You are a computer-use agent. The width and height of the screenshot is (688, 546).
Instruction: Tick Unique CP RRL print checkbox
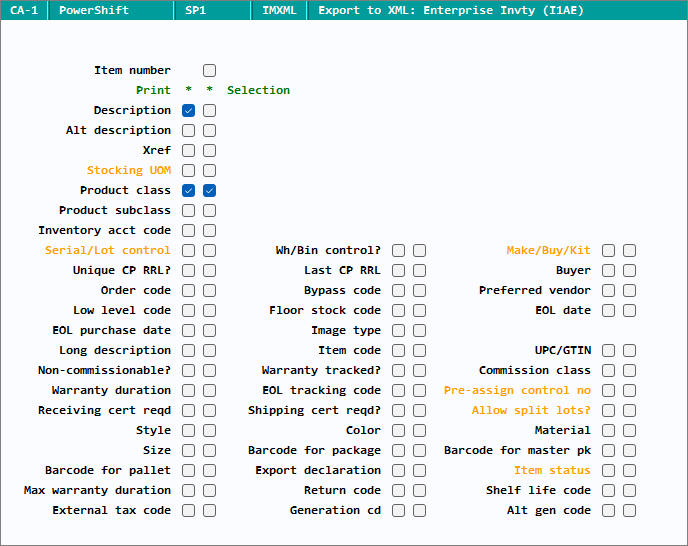point(188,270)
